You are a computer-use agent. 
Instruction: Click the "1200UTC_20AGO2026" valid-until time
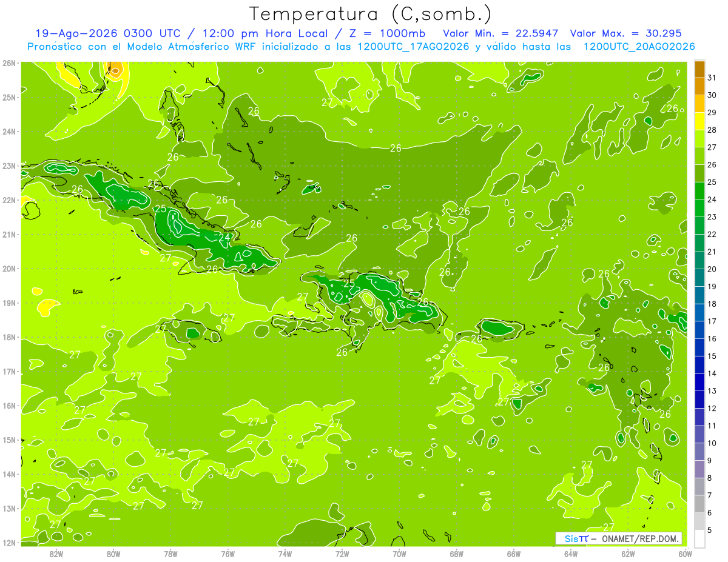[639, 47]
